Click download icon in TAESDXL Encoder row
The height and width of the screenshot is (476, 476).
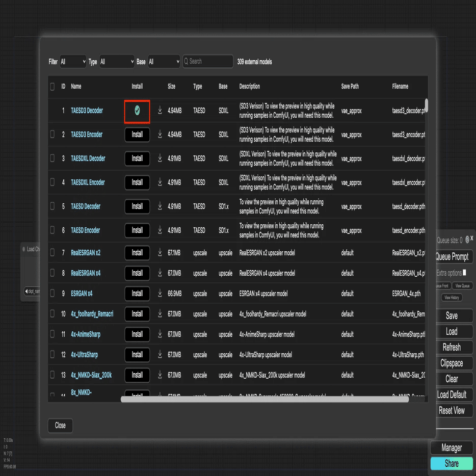point(160,182)
